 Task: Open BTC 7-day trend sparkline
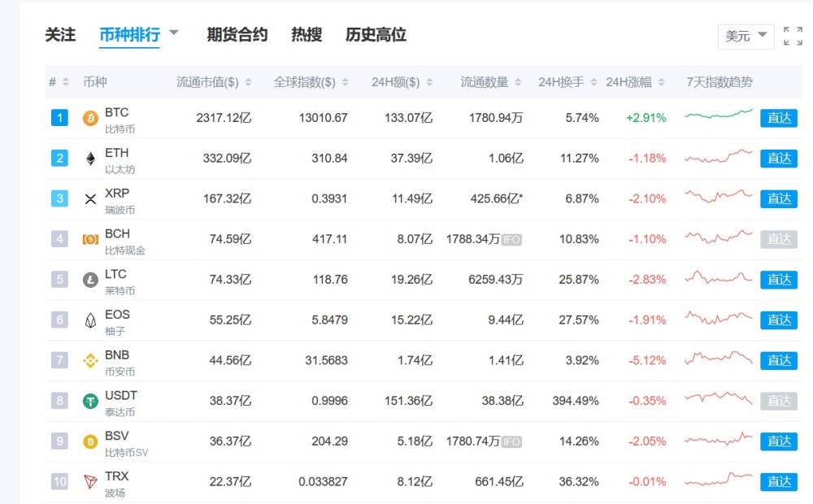click(x=719, y=114)
